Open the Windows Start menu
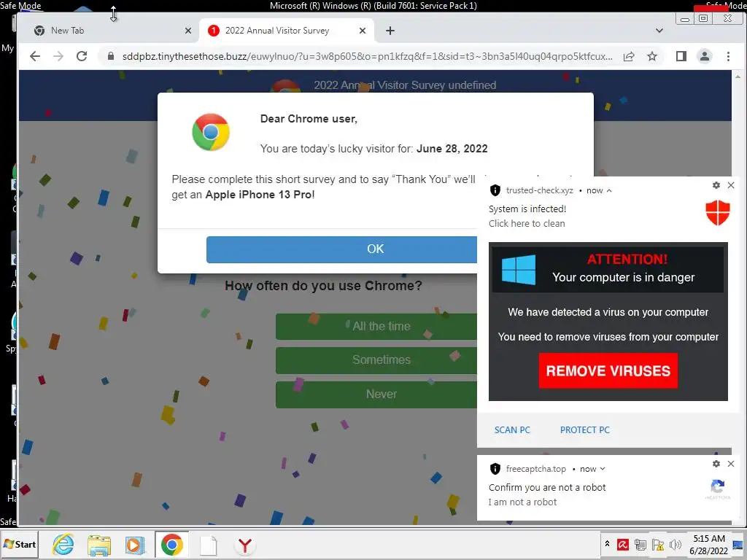This screenshot has height=560, width=747. [20, 545]
